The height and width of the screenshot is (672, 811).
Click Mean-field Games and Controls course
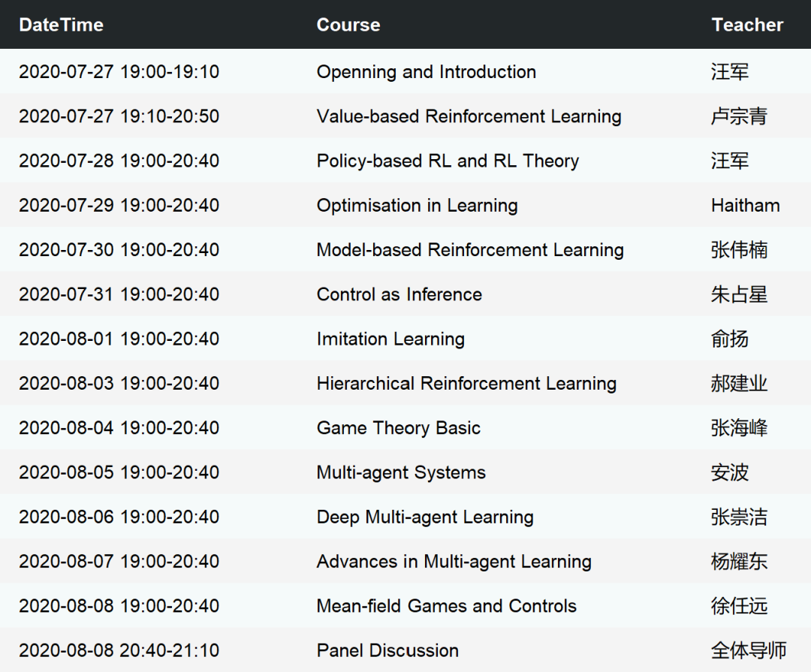click(446, 606)
